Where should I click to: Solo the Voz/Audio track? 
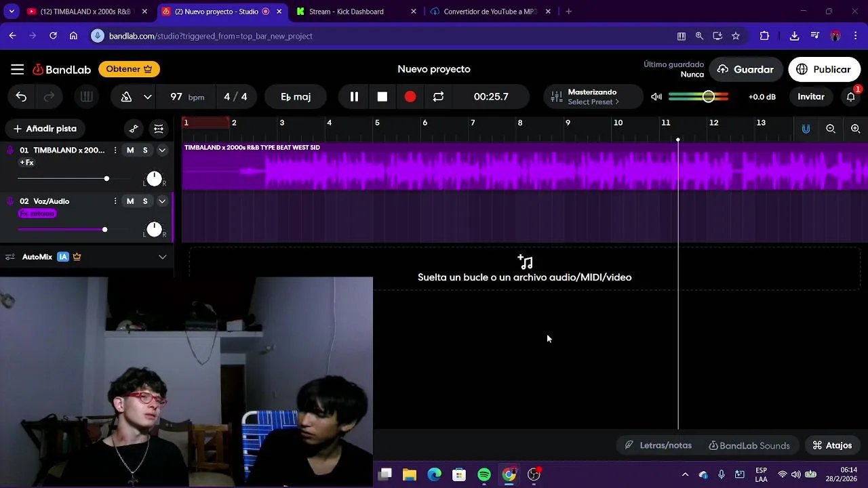click(x=145, y=201)
